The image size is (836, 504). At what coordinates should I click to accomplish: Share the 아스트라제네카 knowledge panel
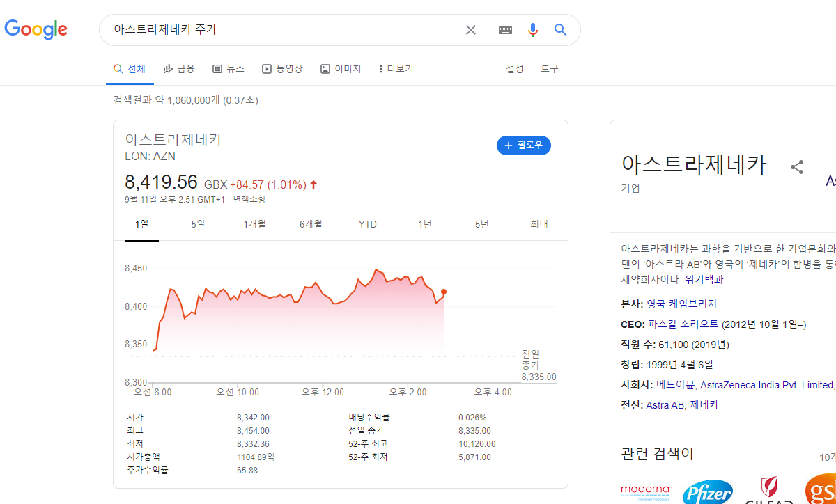click(797, 167)
